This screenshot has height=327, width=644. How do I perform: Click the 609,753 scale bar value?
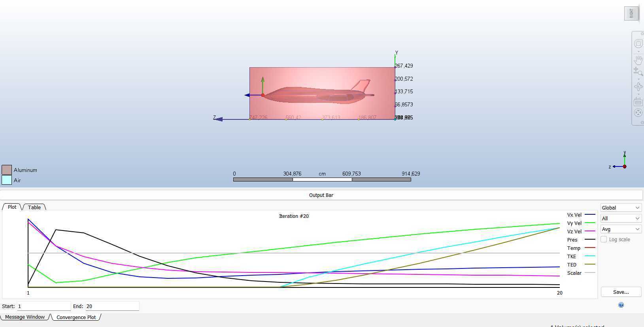click(351, 174)
